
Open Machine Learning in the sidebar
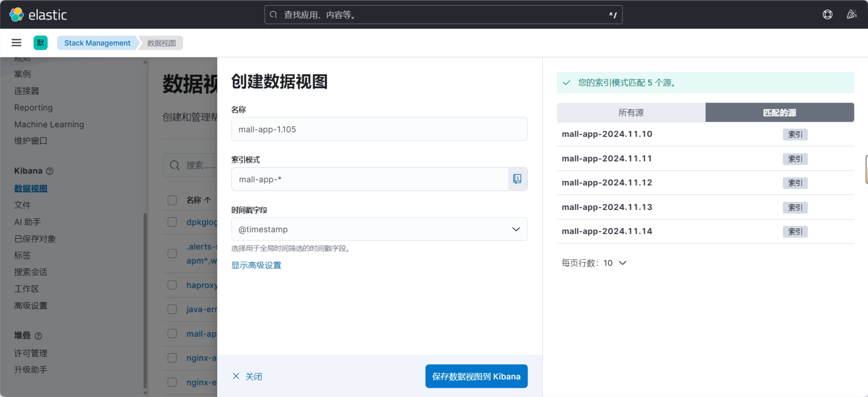point(49,124)
